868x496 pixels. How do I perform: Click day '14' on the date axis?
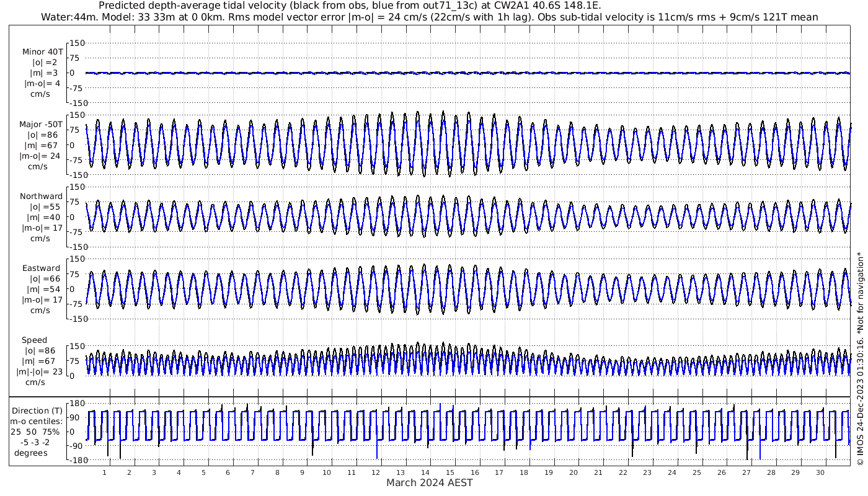425,472
